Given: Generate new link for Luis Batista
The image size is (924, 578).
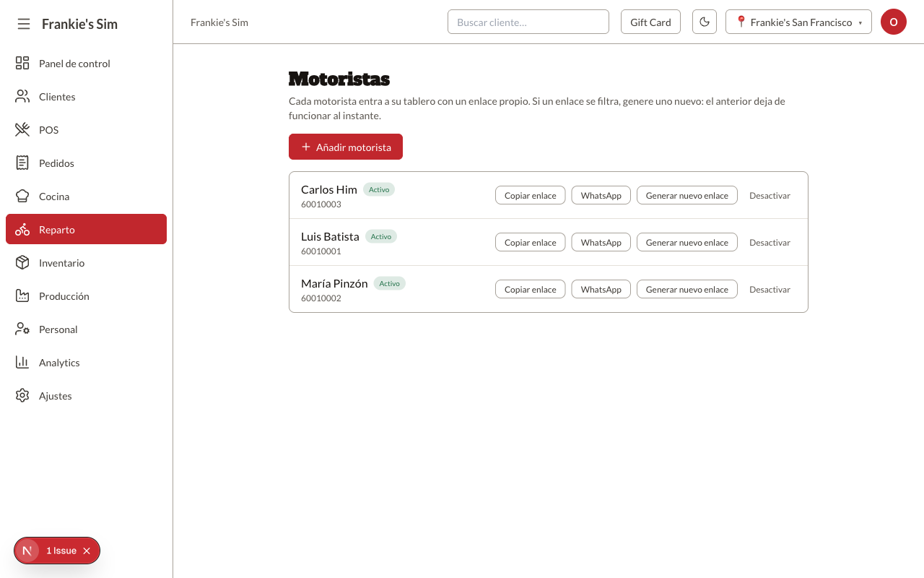Looking at the screenshot, I should (687, 242).
